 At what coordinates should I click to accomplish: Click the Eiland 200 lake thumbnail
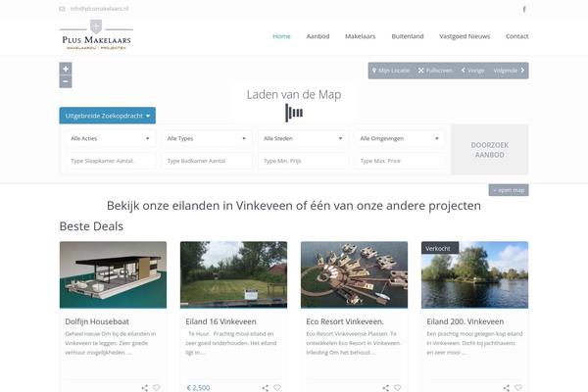pyautogui.click(x=474, y=275)
